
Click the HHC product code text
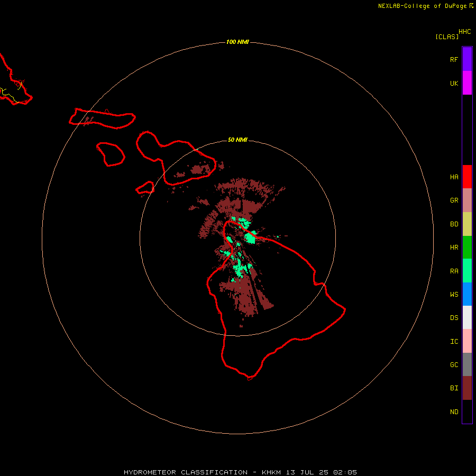(x=464, y=32)
